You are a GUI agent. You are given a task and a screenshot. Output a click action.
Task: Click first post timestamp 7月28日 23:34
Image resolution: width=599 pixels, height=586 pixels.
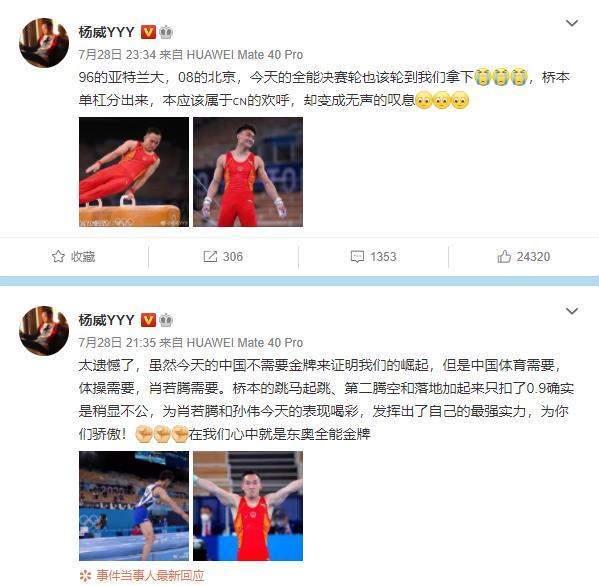(117, 55)
